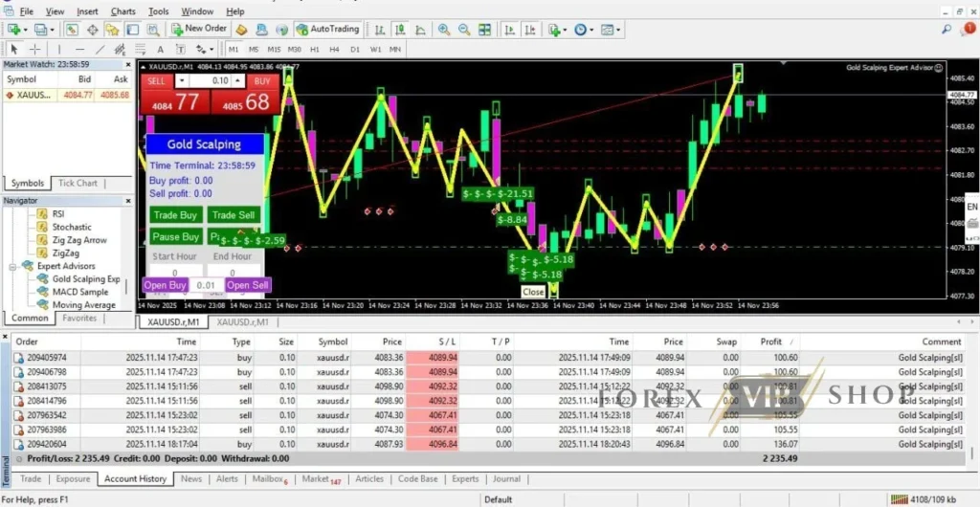Toggle the Navigator star-folder icon
Screen dimensions: 980x507
[113, 30]
